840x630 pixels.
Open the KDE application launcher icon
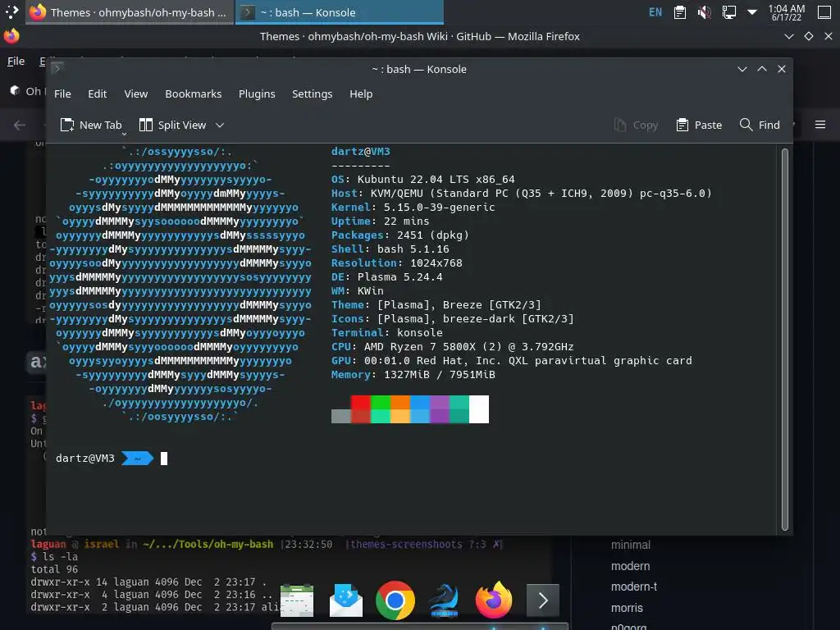(x=11, y=11)
